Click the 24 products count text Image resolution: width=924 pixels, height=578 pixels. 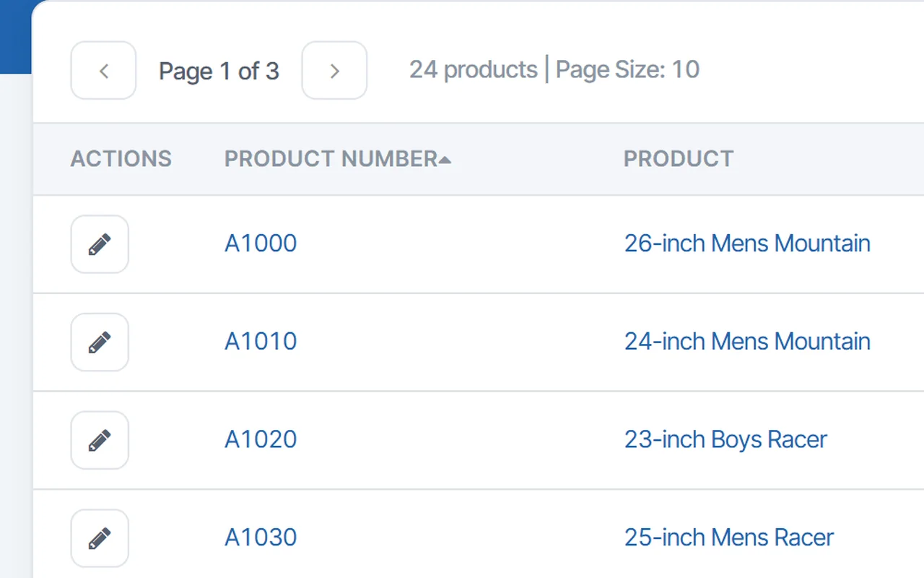coord(474,69)
